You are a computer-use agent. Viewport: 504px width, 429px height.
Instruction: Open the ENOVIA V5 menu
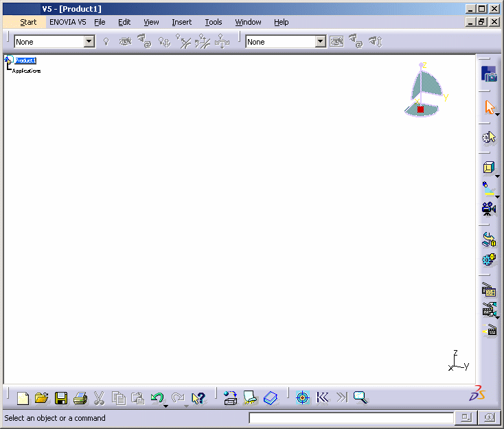click(x=68, y=22)
